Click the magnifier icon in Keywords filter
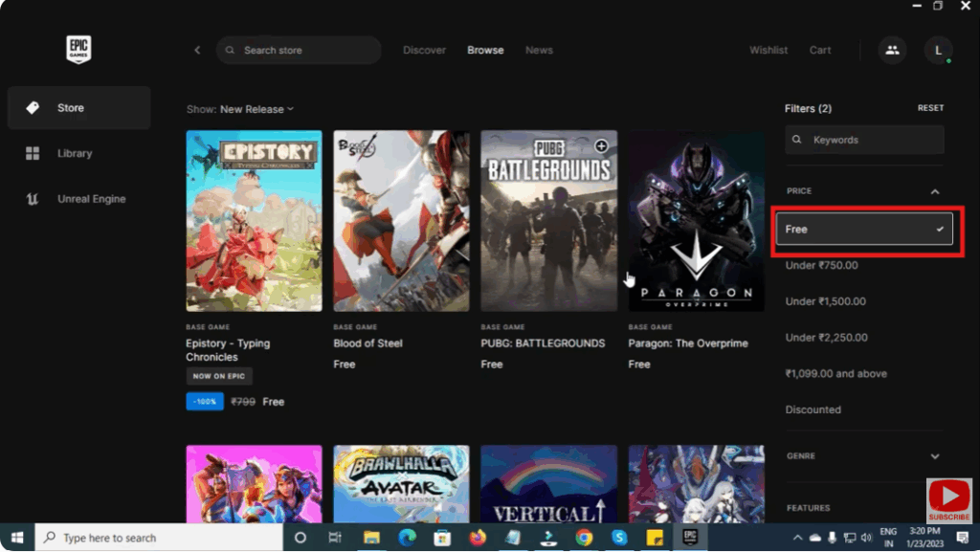This screenshot has height=552, width=980. pos(797,139)
